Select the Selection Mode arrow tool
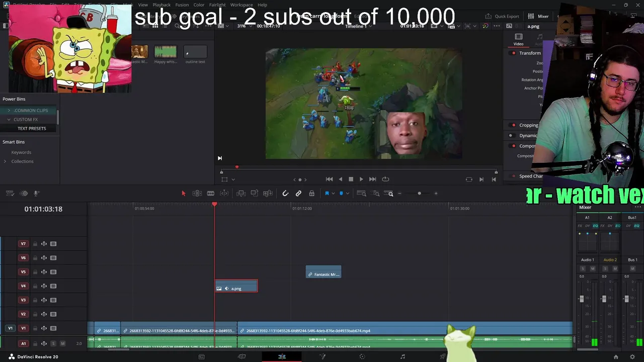This screenshot has height=362, width=644. pos(183,194)
